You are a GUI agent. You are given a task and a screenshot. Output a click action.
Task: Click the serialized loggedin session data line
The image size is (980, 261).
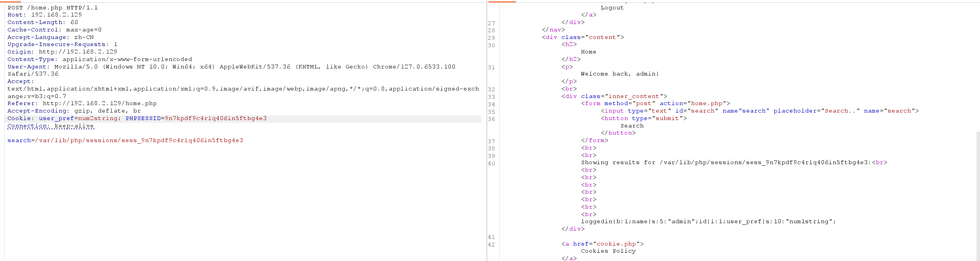pos(708,222)
